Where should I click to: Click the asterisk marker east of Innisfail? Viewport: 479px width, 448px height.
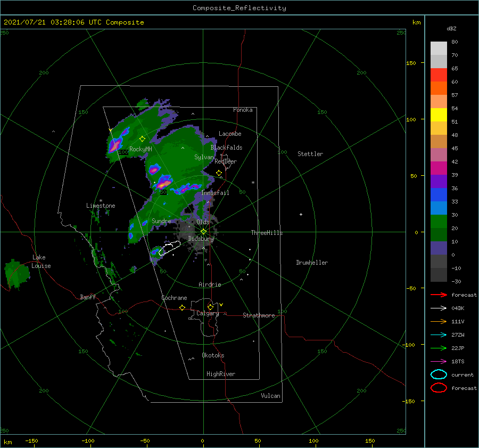(253, 183)
